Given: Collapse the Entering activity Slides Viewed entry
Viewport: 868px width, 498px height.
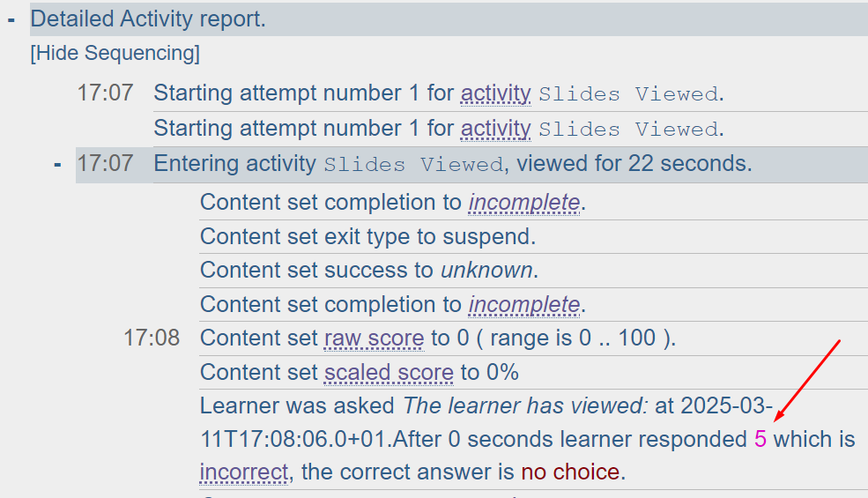Looking at the screenshot, I should click(x=58, y=164).
